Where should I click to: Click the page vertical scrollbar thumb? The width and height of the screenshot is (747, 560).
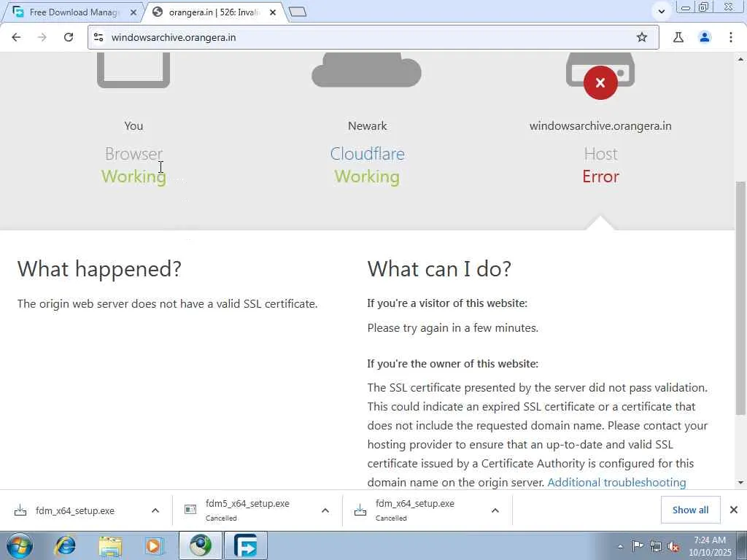[740, 298]
